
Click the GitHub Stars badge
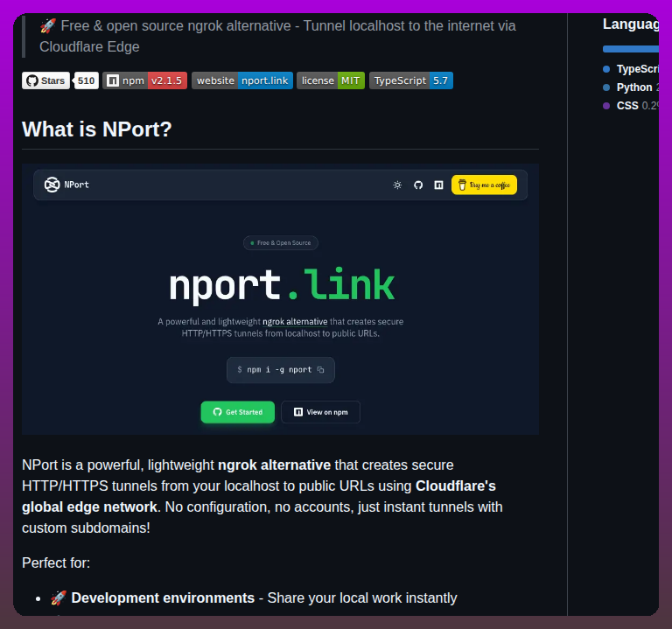(45, 80)
